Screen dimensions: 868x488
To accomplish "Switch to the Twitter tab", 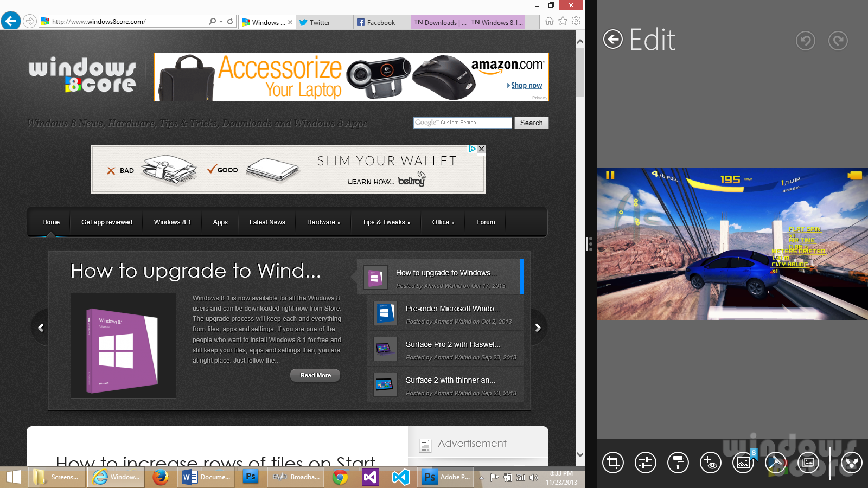I will 324,22.
